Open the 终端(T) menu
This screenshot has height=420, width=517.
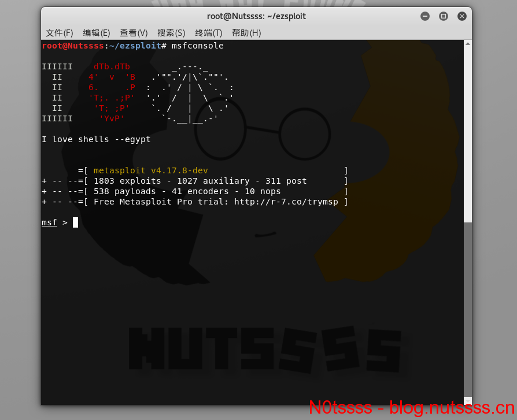(x=208, y=33)
